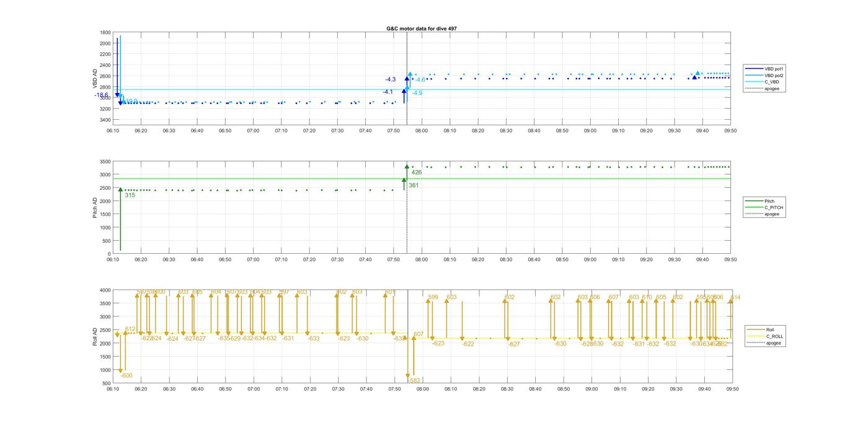Click the '361' annotation in the Pitch plot

[414, 186]
